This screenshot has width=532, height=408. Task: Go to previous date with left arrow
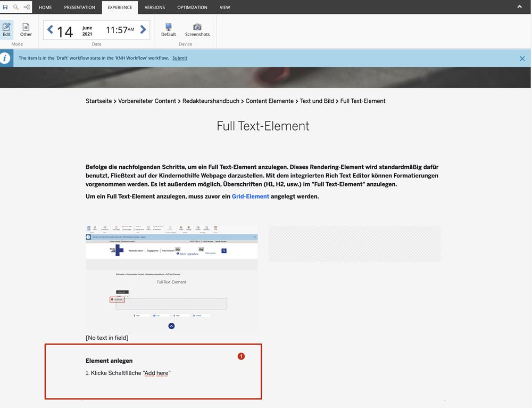click(51, 30)
